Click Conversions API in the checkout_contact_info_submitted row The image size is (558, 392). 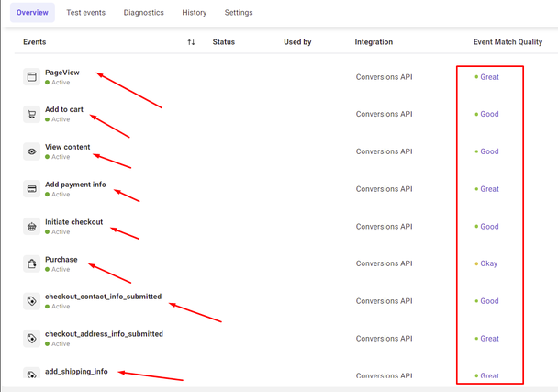click(x=384, y=301)
